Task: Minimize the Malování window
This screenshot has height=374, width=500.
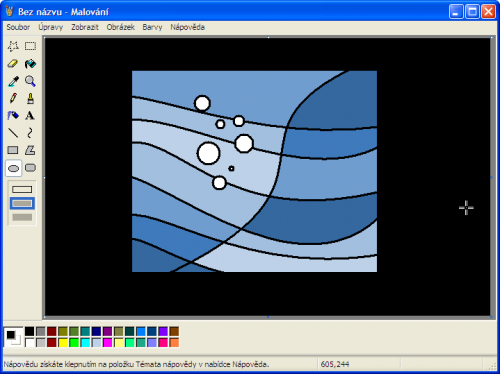Action: click(x=456, y=12)
